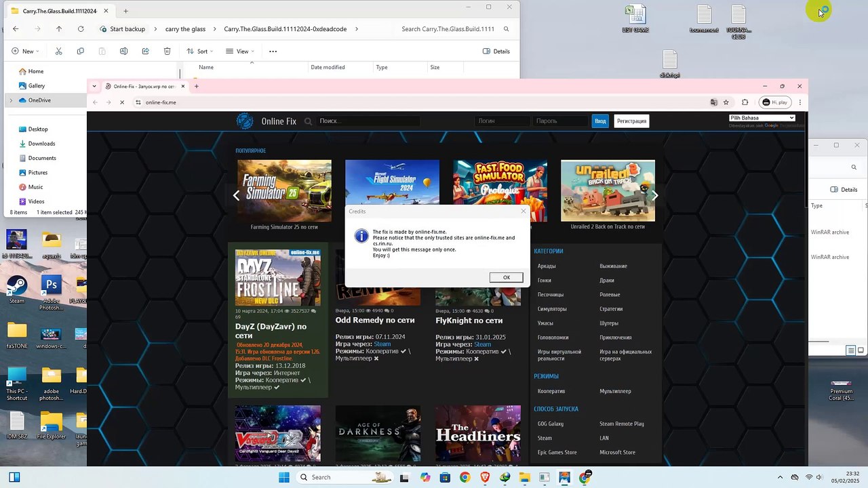Toggle the Details pane in File Explorer
This screenshot has height=488, width=868.
coord(496,52)
